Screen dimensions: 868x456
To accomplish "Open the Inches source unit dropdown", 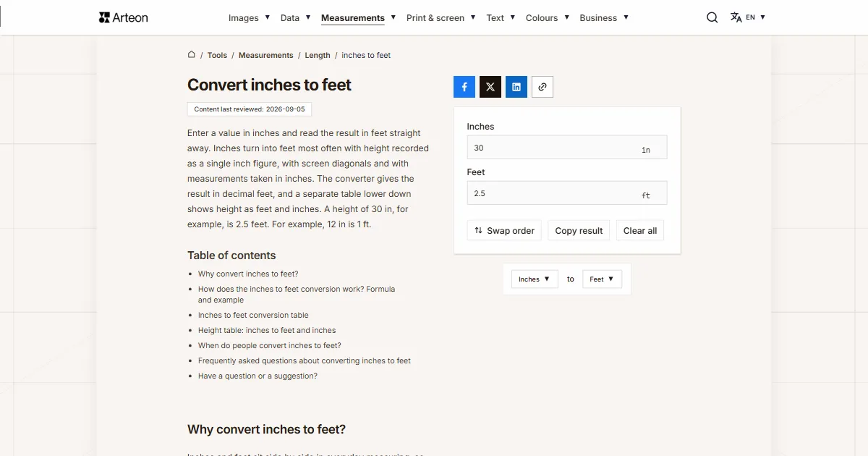I will pos(535,279).
